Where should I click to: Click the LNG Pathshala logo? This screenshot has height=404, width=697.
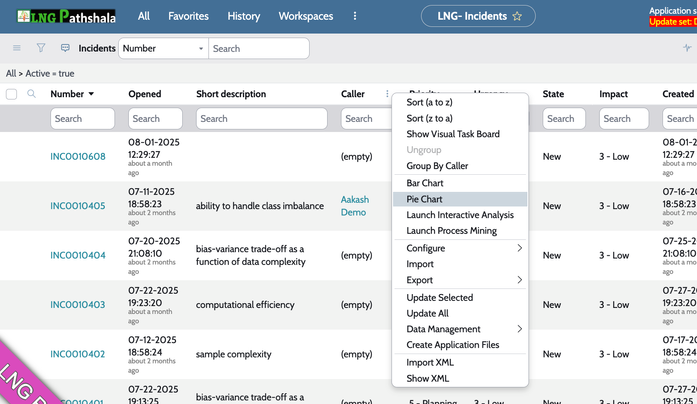click(x=66, y=16)
